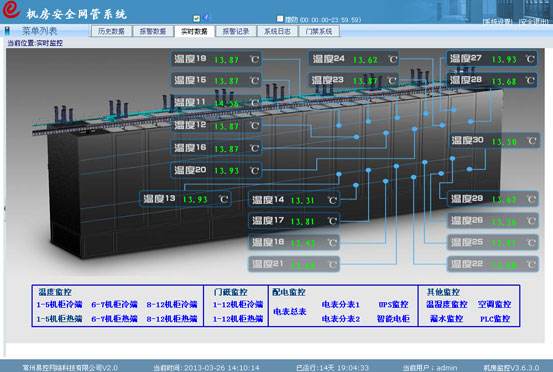Open the 门禁系统 tab
Screen dimensions: 553x372
tap(319, 31)
